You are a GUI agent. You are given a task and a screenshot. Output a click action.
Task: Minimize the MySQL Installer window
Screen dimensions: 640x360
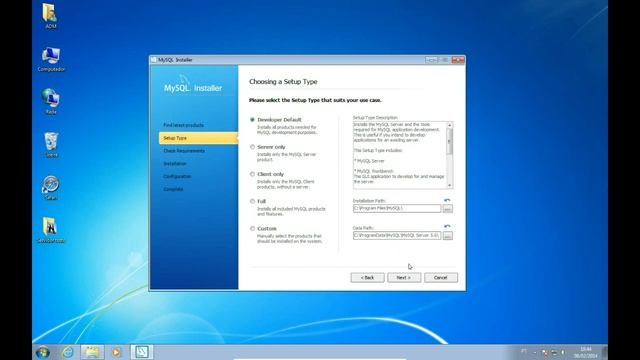tap(431, 60)
